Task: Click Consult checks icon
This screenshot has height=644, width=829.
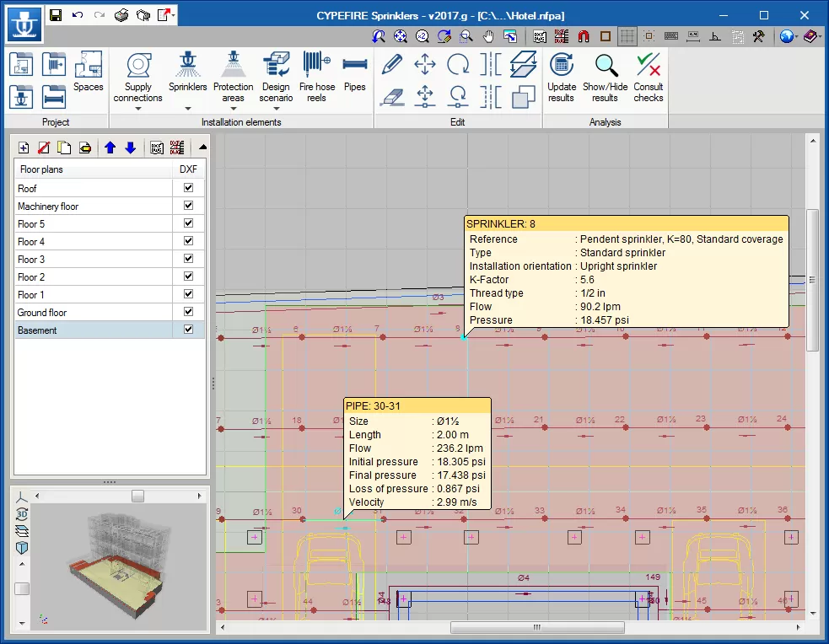Action: pyautogui.click(x=649, y=78)
